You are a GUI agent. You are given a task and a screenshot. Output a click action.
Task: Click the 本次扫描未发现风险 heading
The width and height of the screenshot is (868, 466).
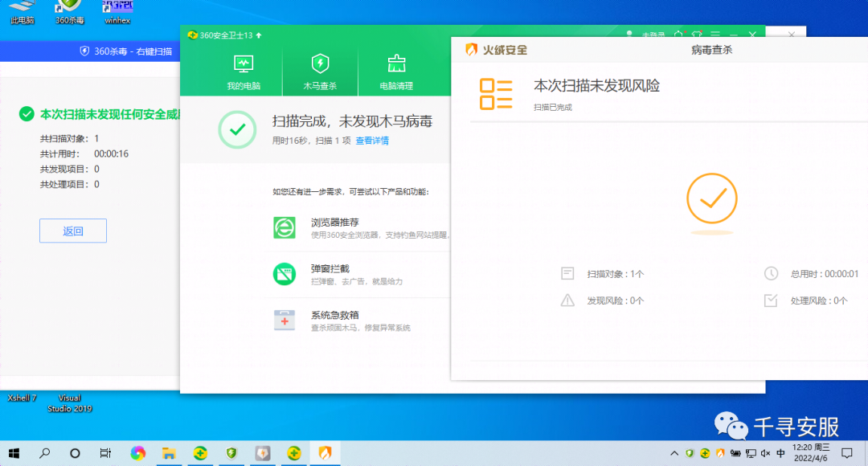(x=596, y=86)
